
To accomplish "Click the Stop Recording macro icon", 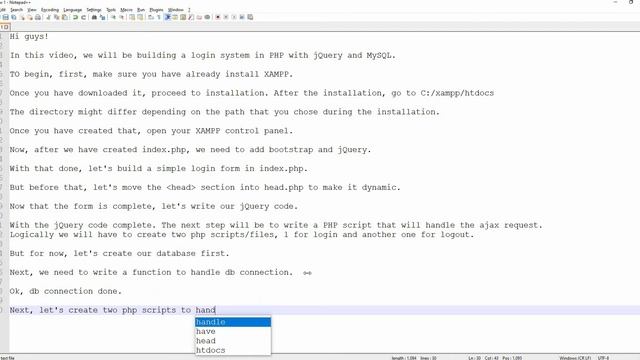I will (226, 17).
